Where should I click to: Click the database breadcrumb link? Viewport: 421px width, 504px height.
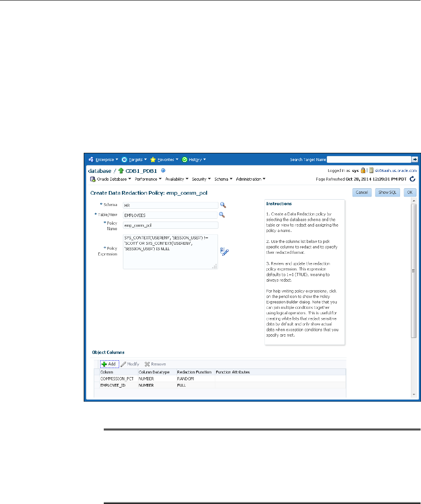(x=100, y=171)
